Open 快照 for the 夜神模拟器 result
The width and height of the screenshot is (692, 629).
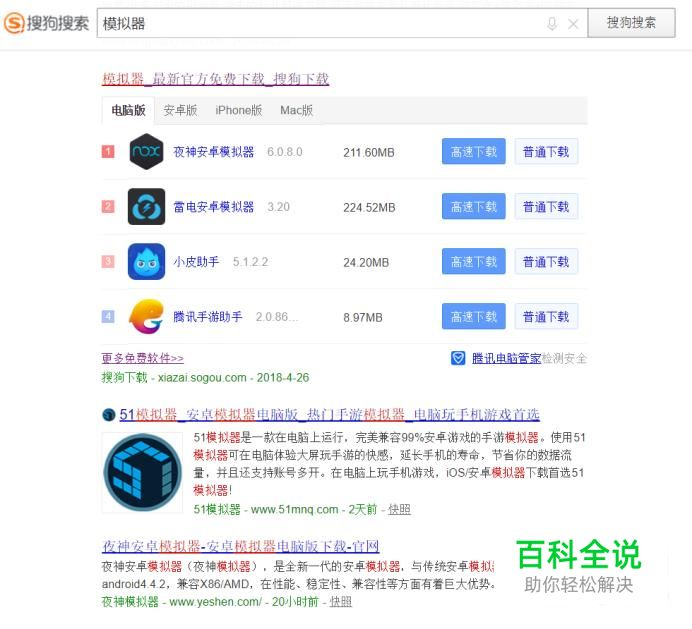[x=341, y=602]
